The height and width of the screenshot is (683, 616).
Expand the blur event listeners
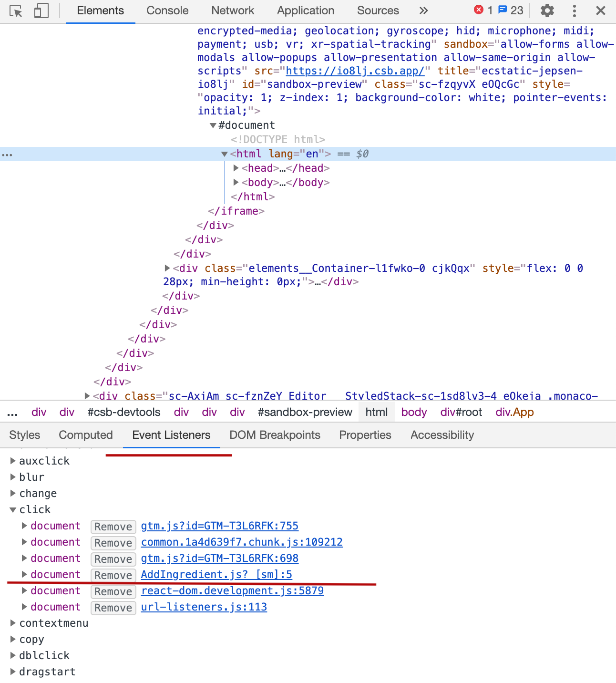pyautogui.click(x=13, y=477)
